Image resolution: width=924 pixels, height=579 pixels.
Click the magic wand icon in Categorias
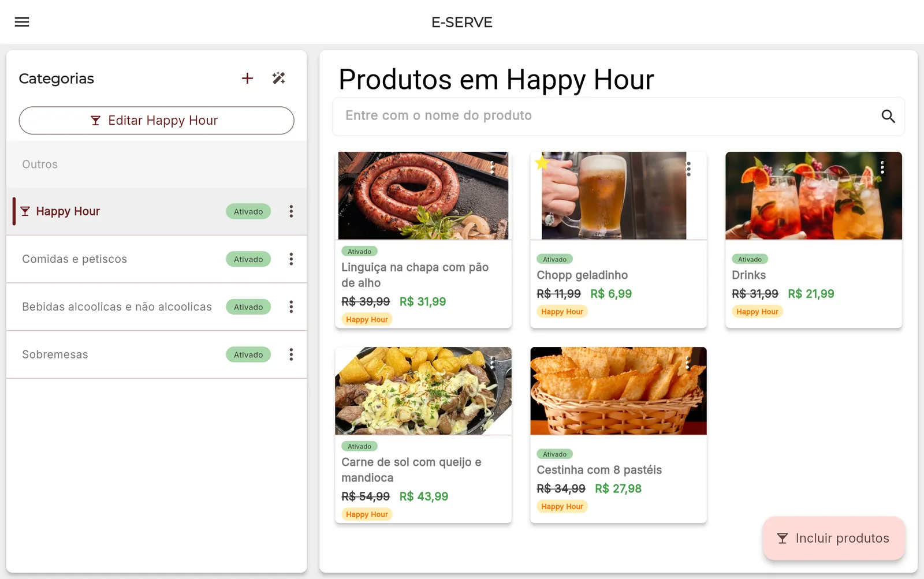pos(279,78)
